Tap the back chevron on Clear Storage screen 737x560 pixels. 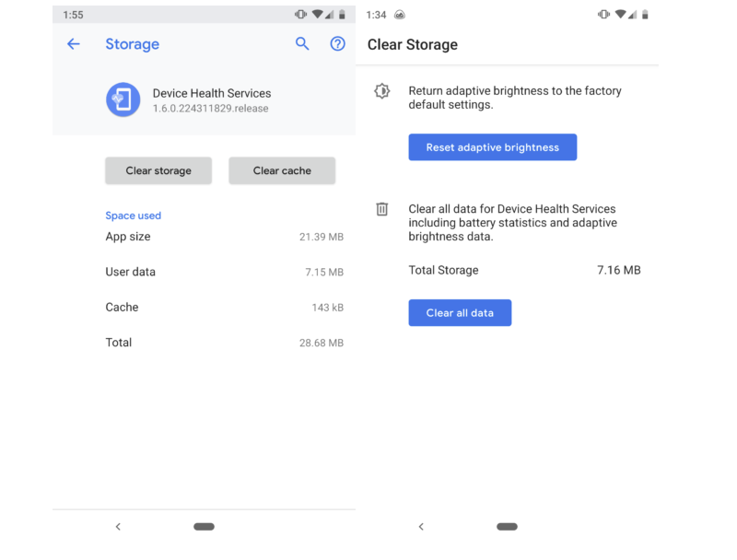point(421,527)
